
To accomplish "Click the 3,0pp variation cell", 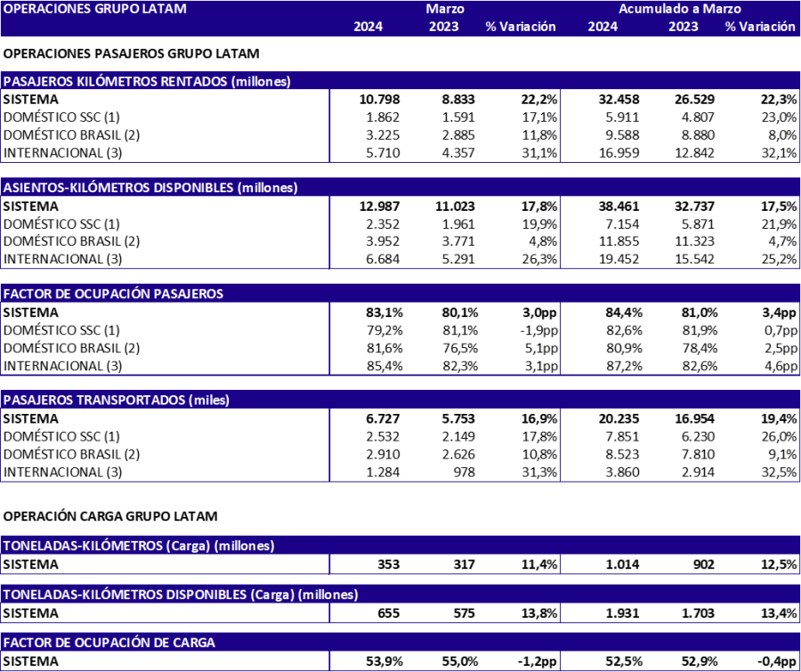I will tap(539, 312).
